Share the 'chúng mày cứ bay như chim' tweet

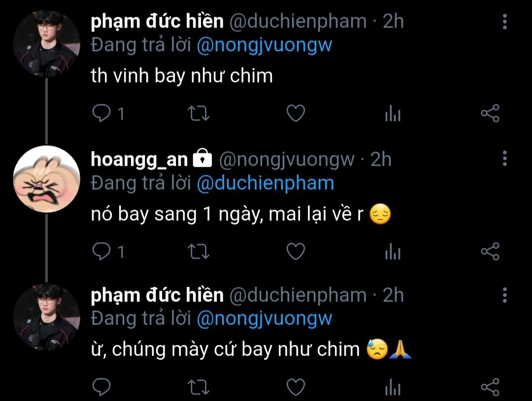point(490,387)
